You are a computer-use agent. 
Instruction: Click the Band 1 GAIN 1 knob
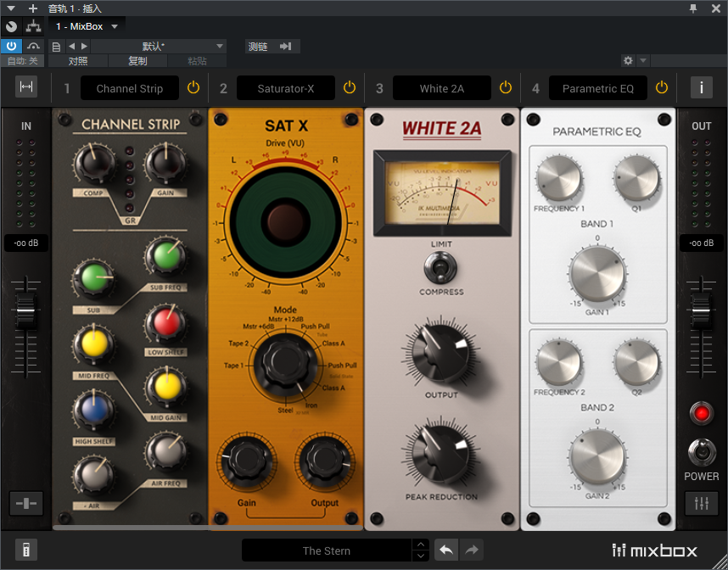[597, 274]
